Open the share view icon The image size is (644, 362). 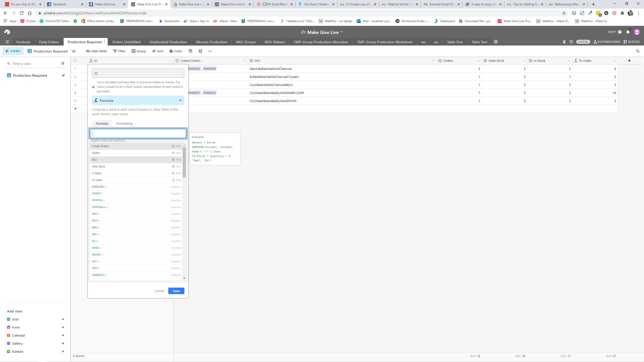coord(200,51)
